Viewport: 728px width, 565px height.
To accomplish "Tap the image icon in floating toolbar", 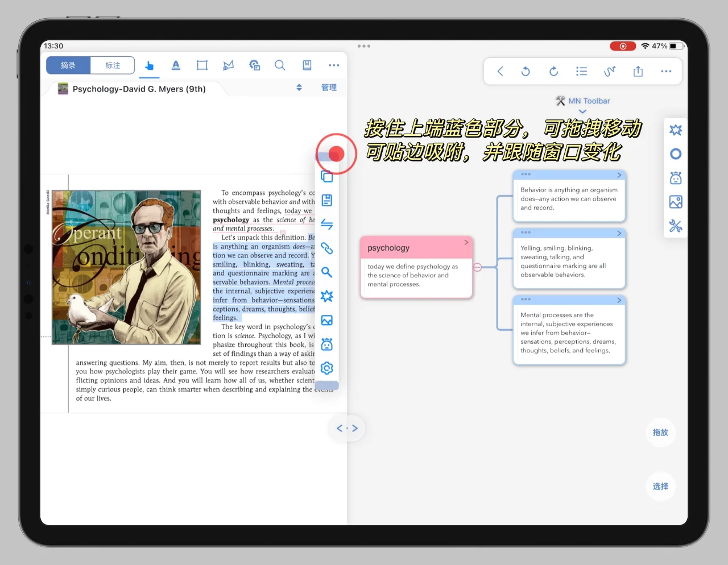I will click(327, 321).
